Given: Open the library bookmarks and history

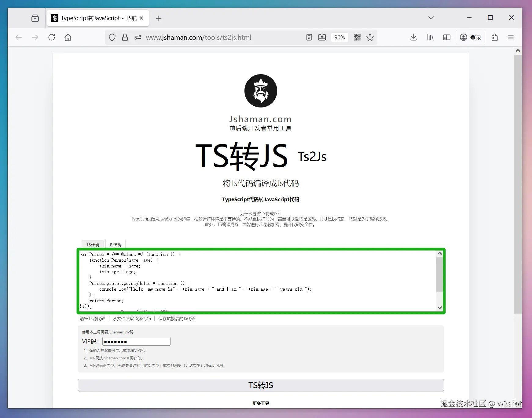Looking at the screenshot, I should (x=430, y=37).
